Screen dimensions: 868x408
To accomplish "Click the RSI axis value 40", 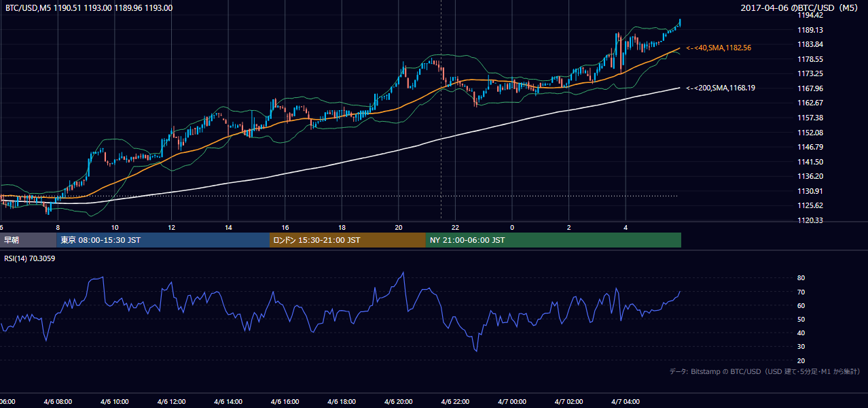I will coord(801,333).
